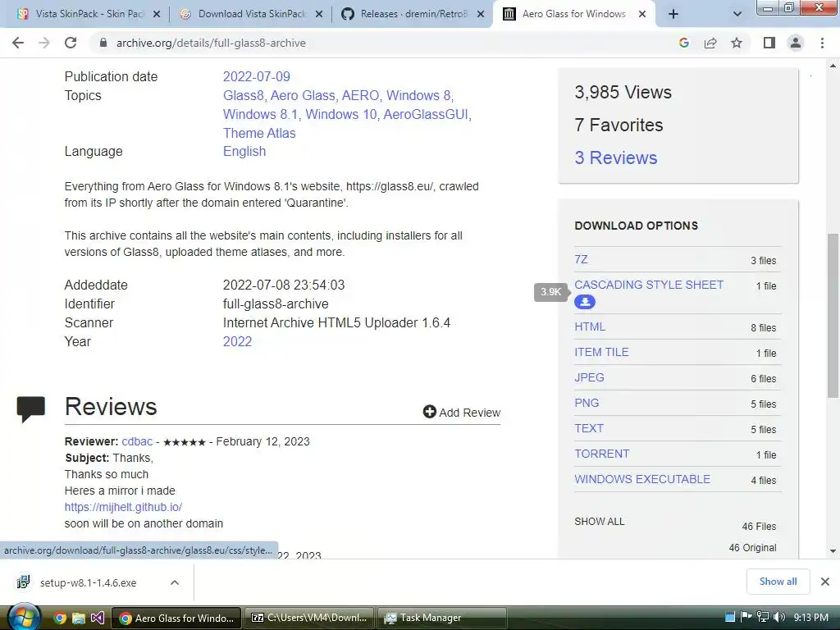Screen dimensions: 840x630
Task: Open Explorer folder icon in taskbar
Action: [x=79, y=619]
